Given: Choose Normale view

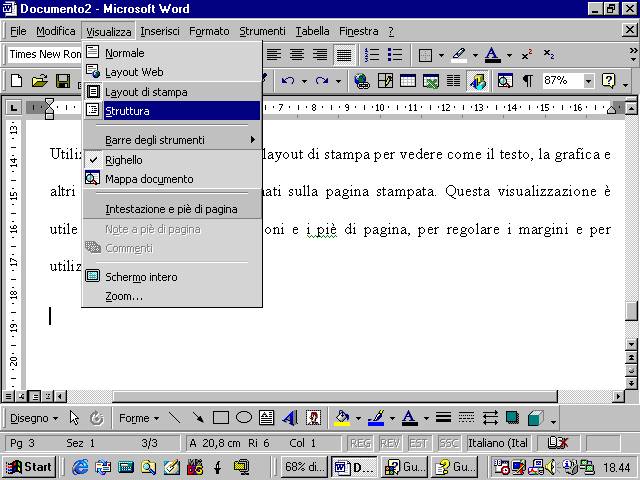Looking at the screenshot, I should pyautogui.click(x=171, y=53).
